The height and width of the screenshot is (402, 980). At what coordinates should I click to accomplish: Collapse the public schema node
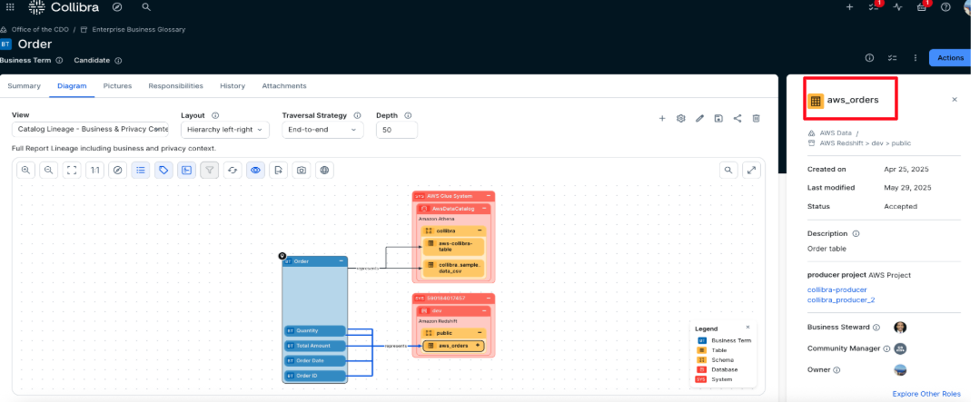480,333
